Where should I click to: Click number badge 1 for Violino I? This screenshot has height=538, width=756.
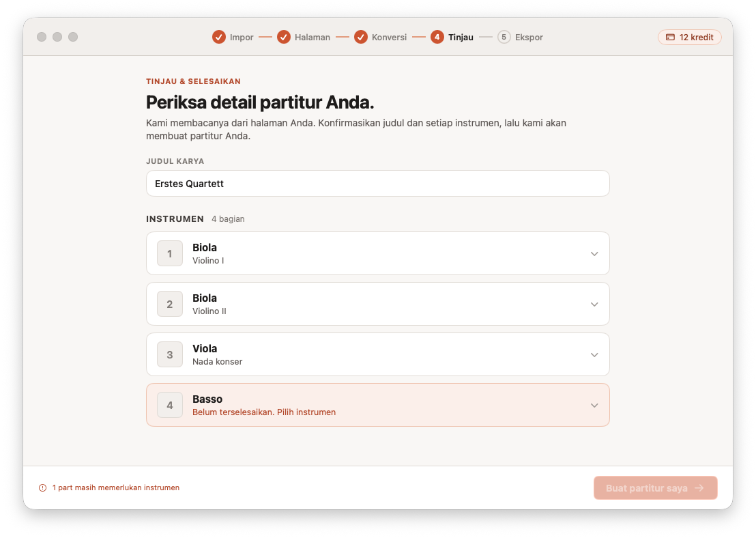170,253
